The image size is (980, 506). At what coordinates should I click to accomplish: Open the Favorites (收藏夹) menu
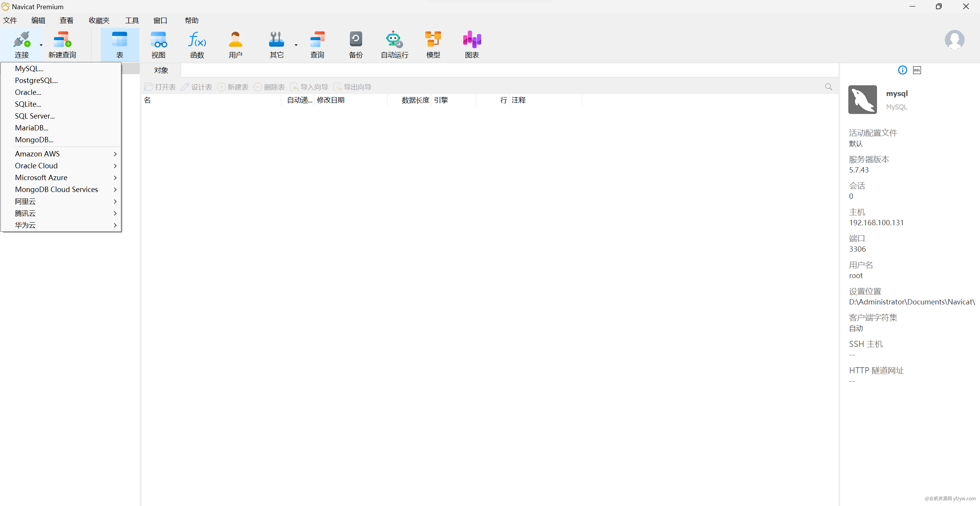tap(99, 20)
